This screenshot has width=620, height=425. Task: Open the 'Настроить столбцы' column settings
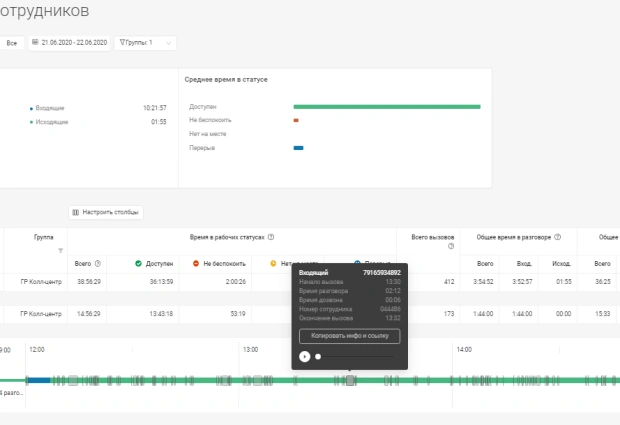click(x=106, y=212)
